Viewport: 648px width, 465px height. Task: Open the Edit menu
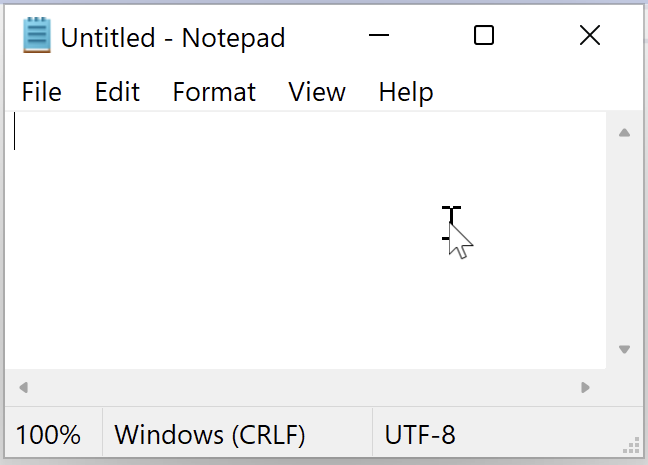click(x=117, y=92)
